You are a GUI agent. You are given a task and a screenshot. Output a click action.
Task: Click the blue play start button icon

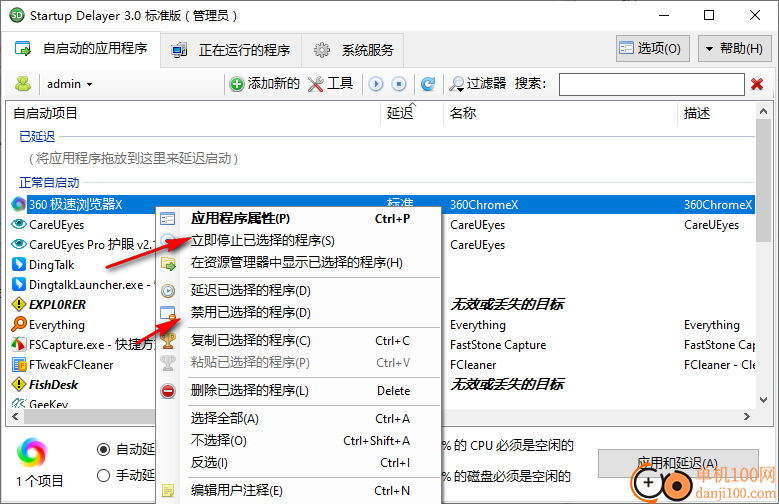(x=376, y=84)
